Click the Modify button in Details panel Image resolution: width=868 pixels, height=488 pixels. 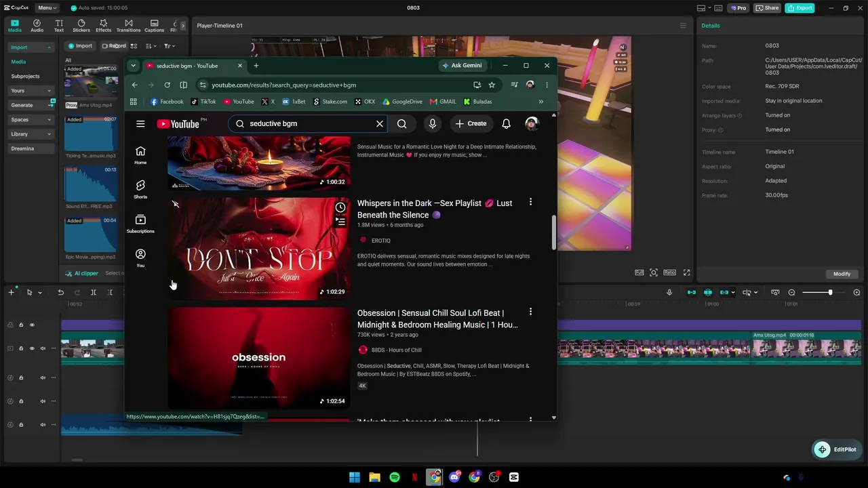842,274
